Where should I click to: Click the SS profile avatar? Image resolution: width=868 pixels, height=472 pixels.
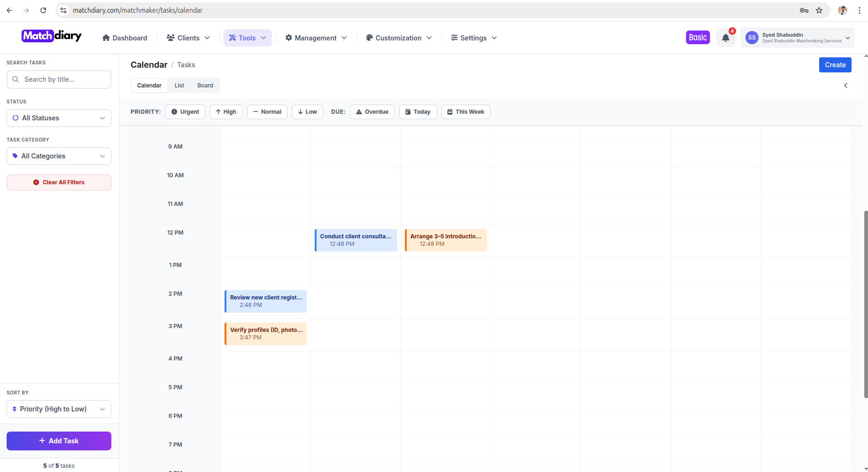click(x=752, y=38)
